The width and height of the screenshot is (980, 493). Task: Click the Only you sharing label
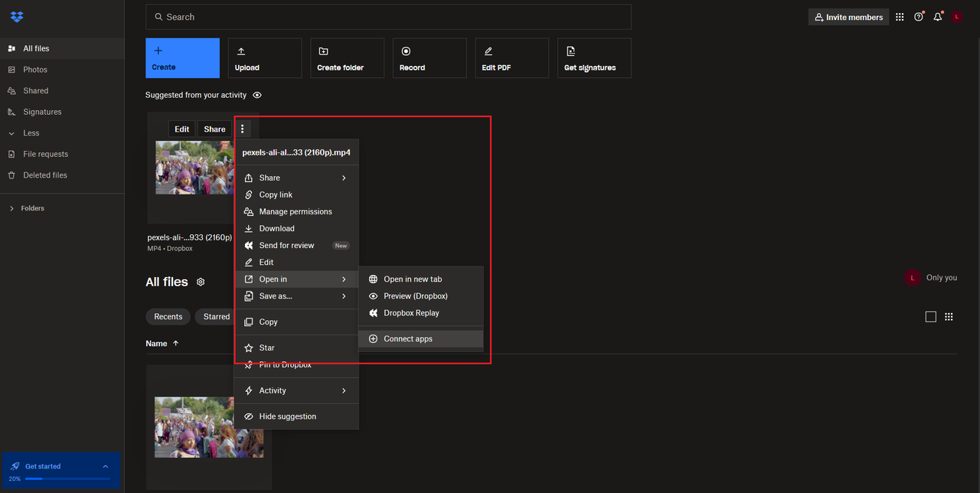tap(941, 278)
